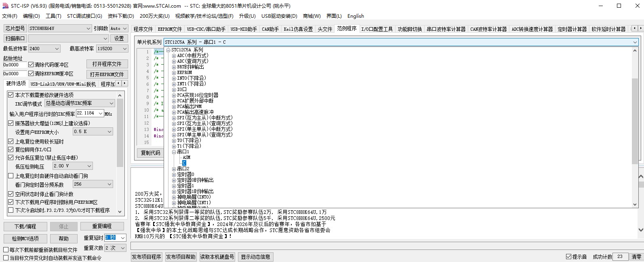This screenshot has height=262, width=644.
Task: Toggle 空闲状态时停止看门狗计数 checkbox
Action: (11, 194)
